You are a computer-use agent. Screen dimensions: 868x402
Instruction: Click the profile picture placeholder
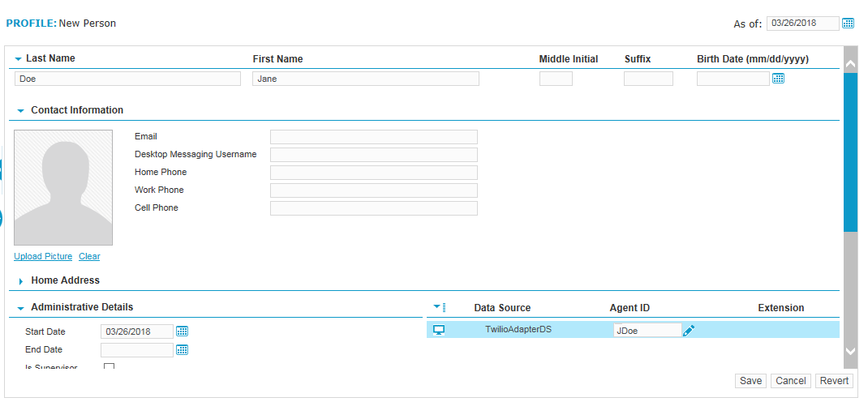(63, 187)
